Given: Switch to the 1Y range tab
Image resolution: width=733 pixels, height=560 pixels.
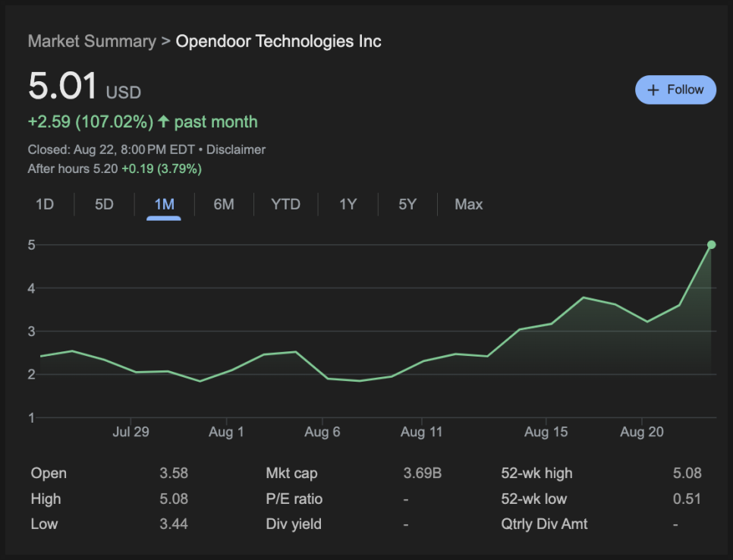Looking at the screenshot, I should [348, 204].
